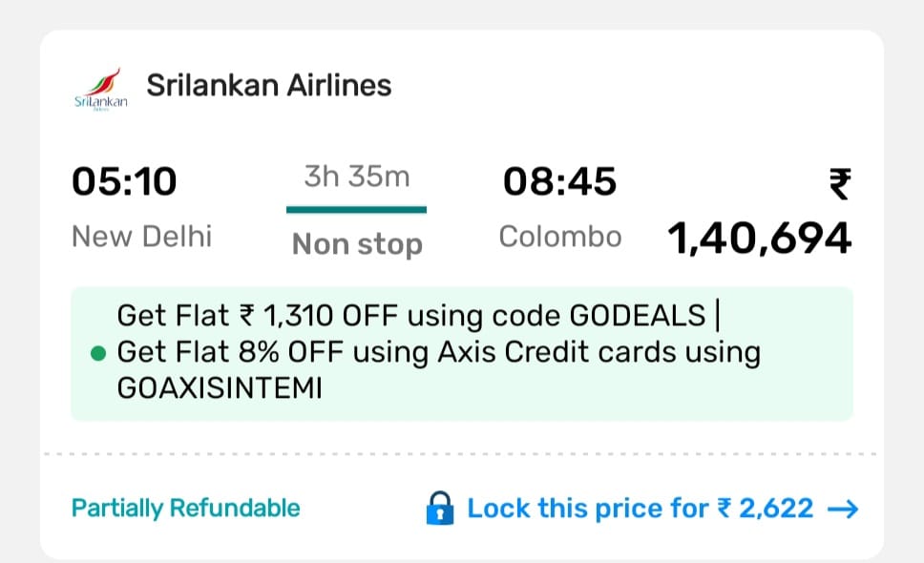Tap the rupee symbol above the fare

tap(839, 183)
